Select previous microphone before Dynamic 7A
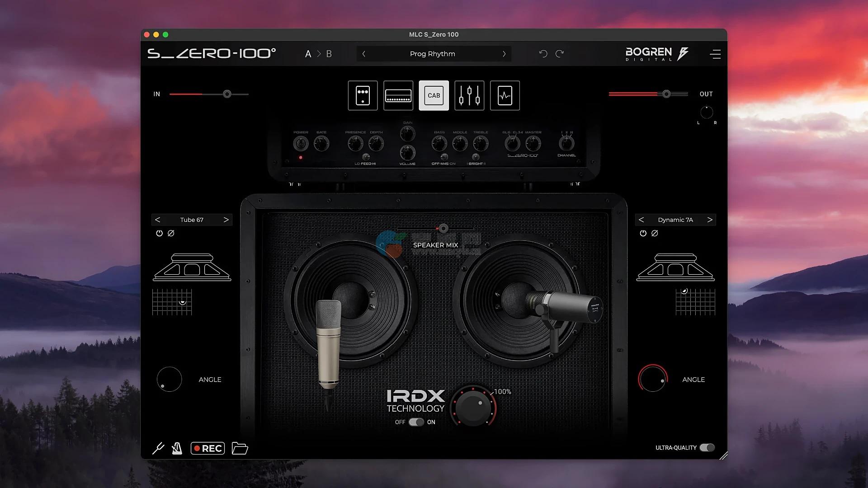868x488 pixels. pos(641,220)
